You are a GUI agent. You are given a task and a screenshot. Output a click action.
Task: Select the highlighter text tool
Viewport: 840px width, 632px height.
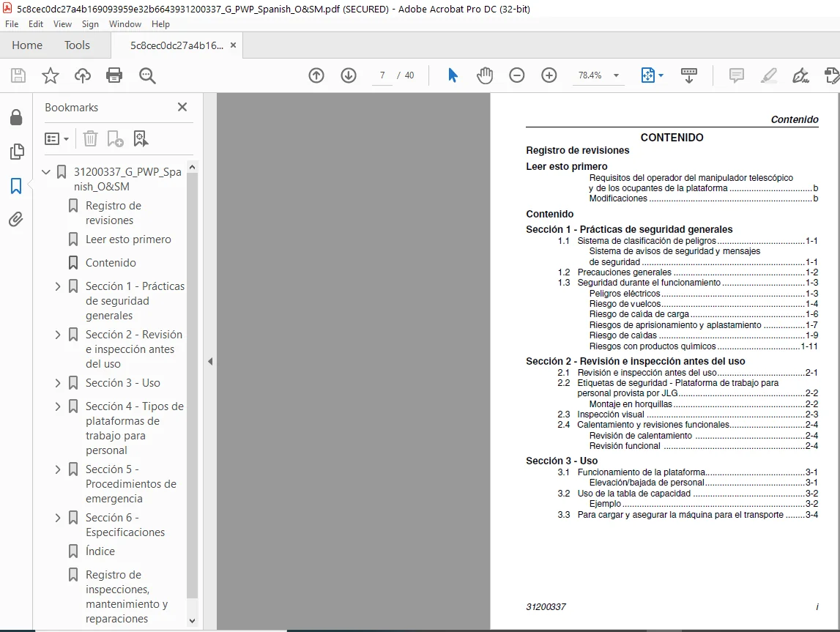[769, 75]
